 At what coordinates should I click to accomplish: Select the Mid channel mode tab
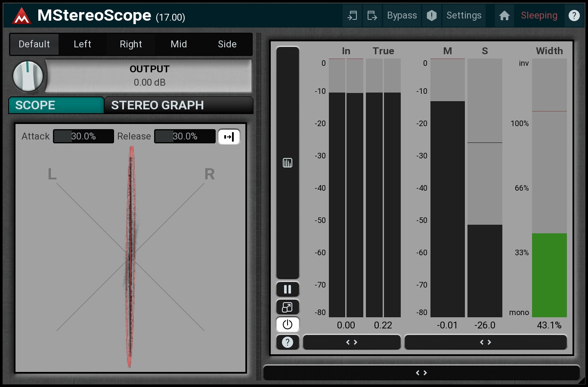pyautogui.click(x=179, y=44)
